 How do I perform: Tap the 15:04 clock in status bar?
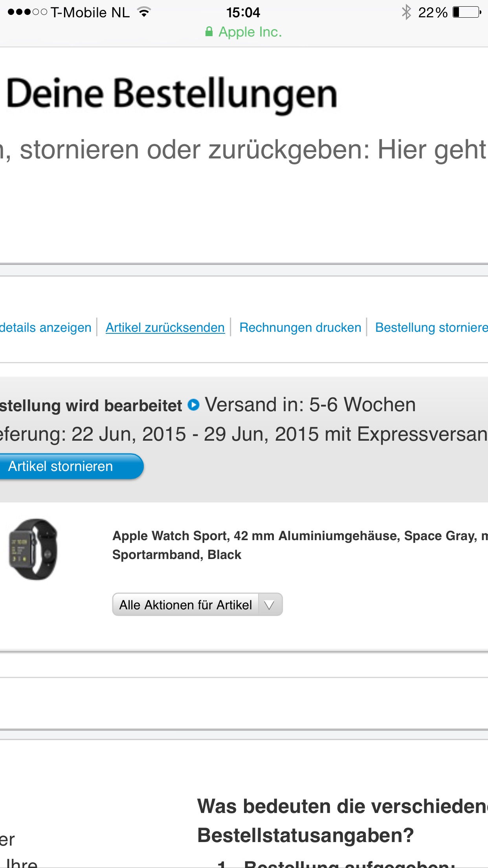243,13
